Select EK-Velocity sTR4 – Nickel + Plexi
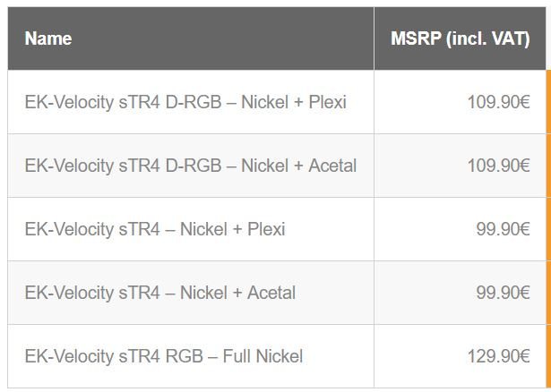The image size is (551, 392). (155, 229)
